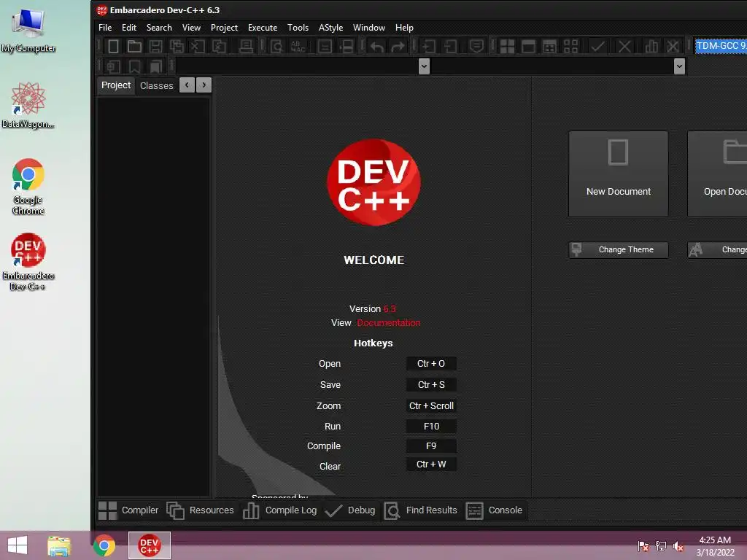Viewport: 747px width, 560px height.
Task: Click the Redo arrow toolbar icon
Action: click(x=398, y=46)
